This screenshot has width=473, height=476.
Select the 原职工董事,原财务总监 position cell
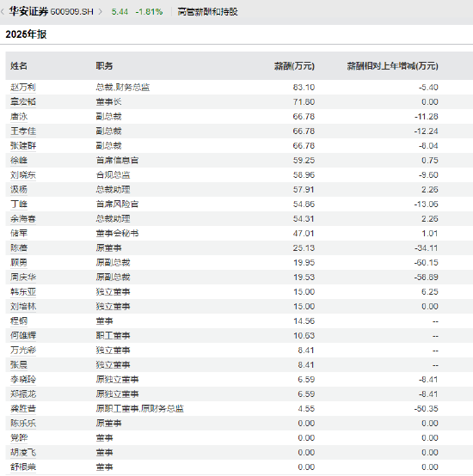139,409
